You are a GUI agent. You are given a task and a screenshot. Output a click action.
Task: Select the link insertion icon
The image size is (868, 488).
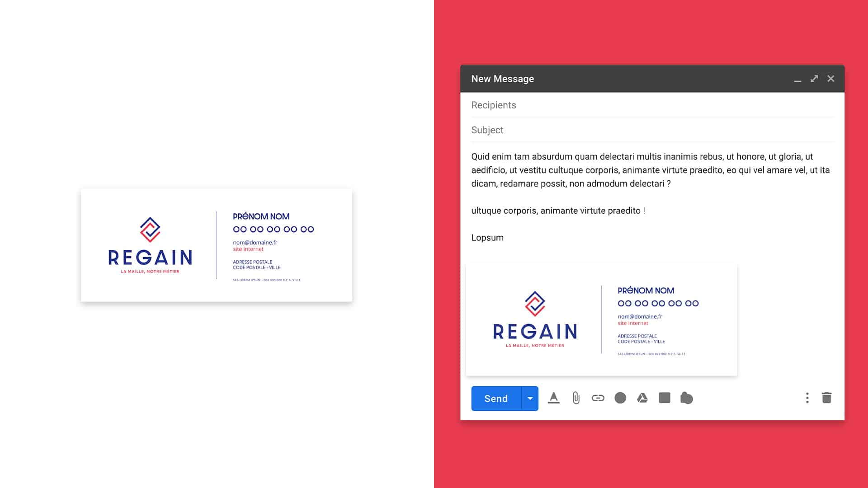click(597, 398)
